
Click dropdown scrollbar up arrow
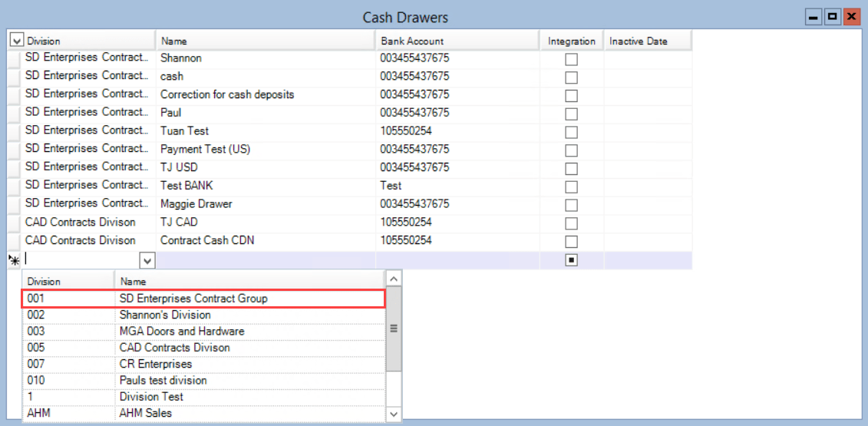tap(394, 279)
